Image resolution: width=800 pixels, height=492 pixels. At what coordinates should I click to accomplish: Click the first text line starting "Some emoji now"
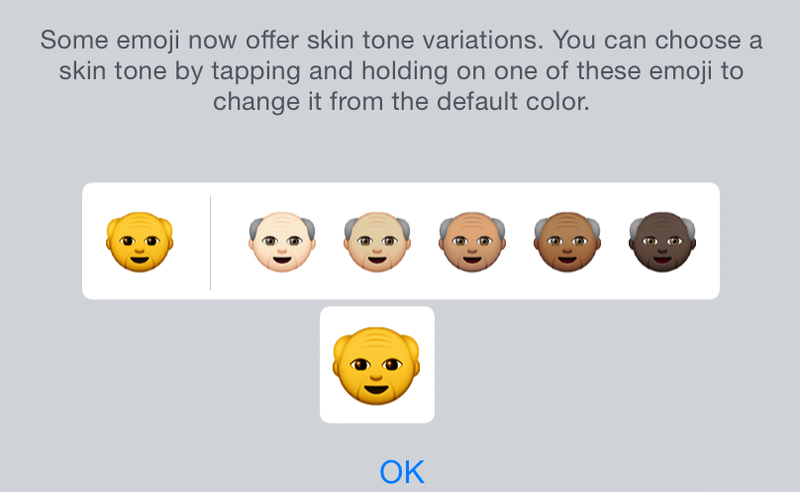coord(401,40)
